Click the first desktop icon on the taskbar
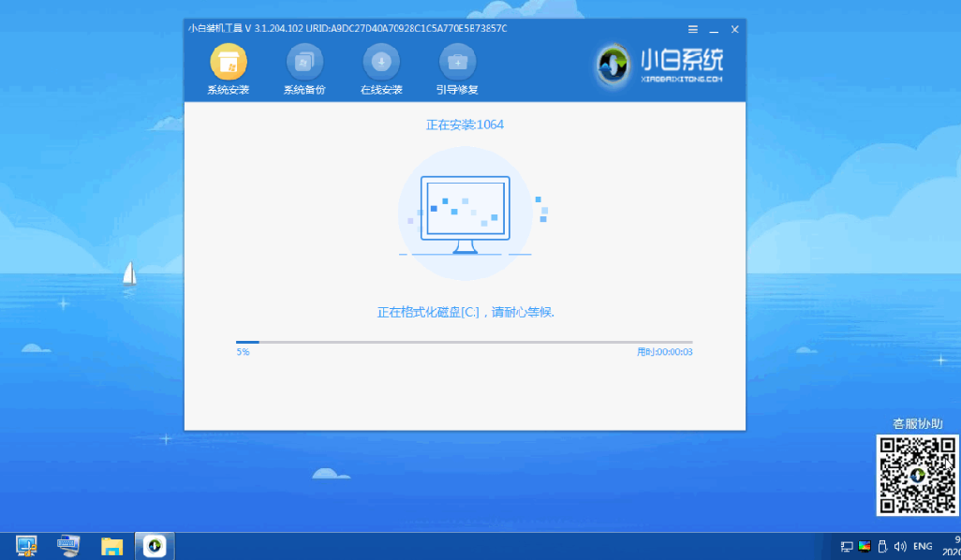961x560 pixels. click(25, 545)
